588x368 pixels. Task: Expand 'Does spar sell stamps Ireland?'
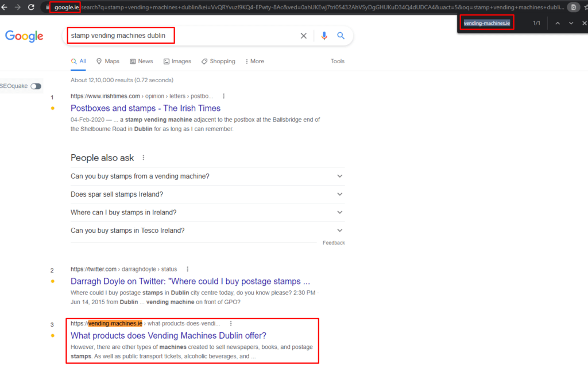pyautogui.click(x=207, y=194)
